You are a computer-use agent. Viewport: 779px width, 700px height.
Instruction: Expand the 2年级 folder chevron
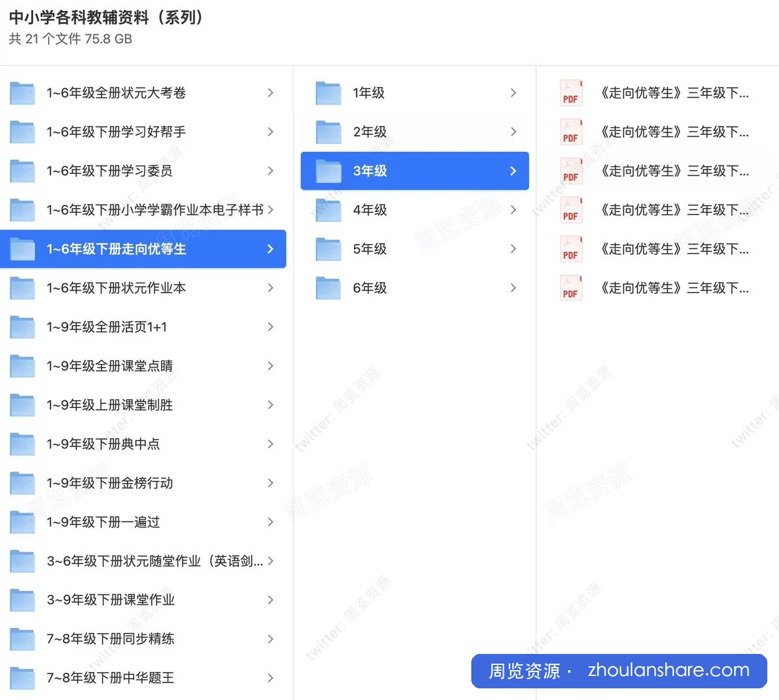coord(513,132)
